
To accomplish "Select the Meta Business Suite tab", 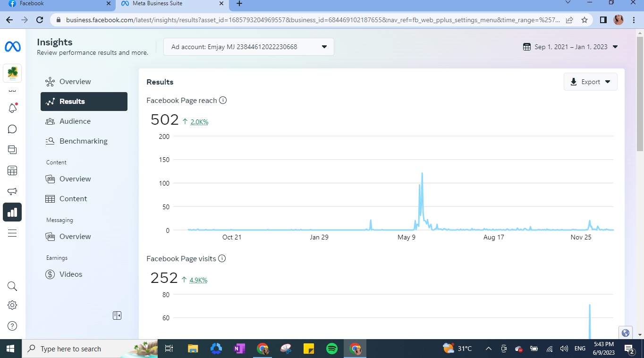I will point(172,4).
